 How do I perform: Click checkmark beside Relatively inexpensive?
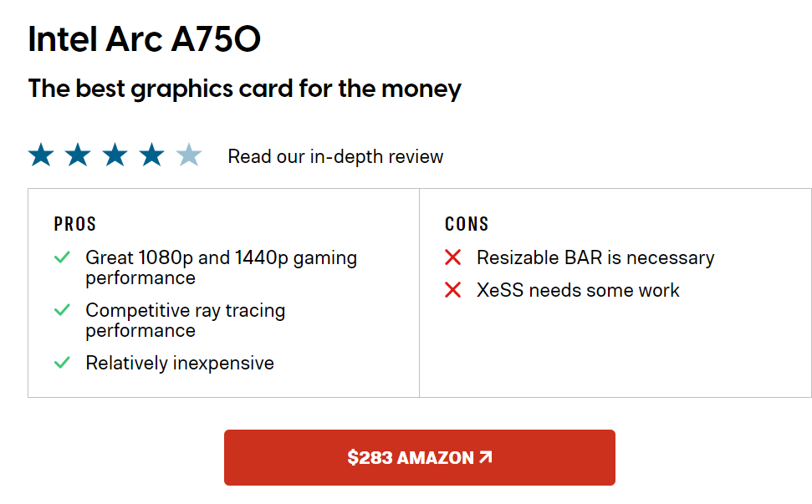62,363
